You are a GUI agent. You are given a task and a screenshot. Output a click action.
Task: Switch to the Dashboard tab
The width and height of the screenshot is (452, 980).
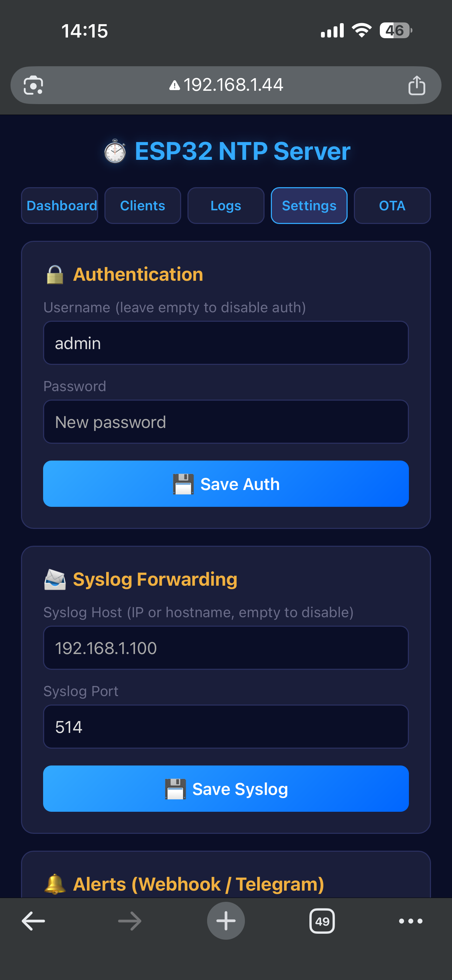[60, 206]
